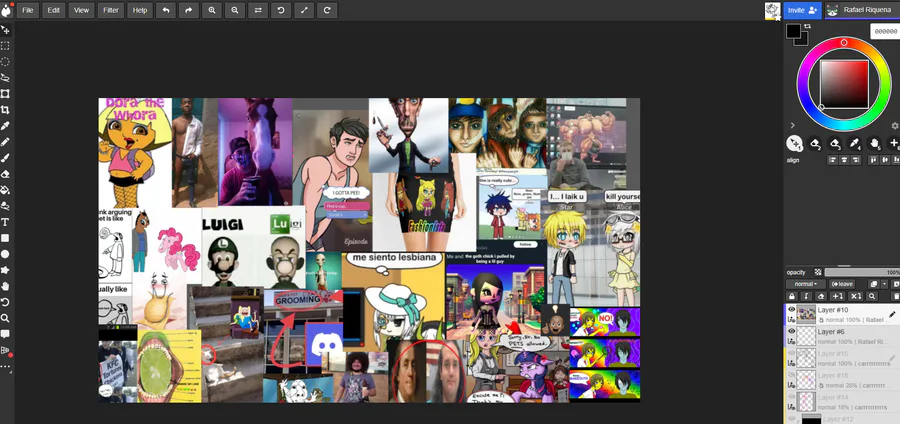Select the Lasso selection tool
Image resolution: width=900 pixels, height=424 pixels.
click(5, 77)
